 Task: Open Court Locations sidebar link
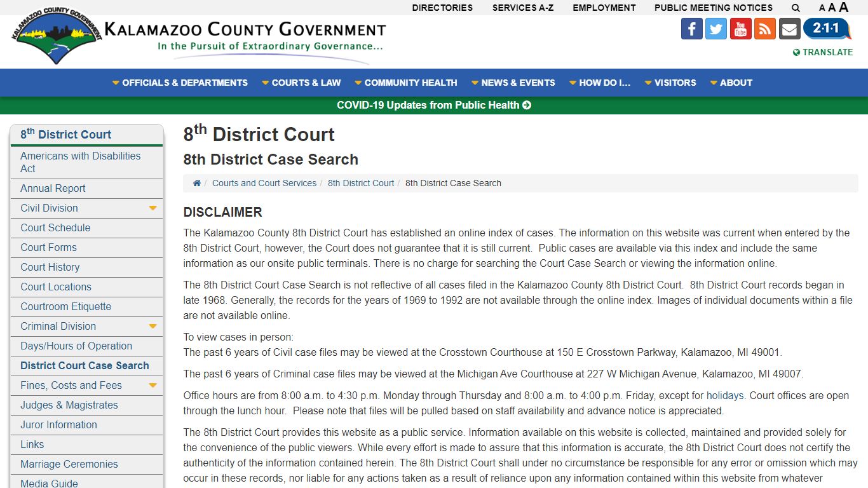(56, 287)
